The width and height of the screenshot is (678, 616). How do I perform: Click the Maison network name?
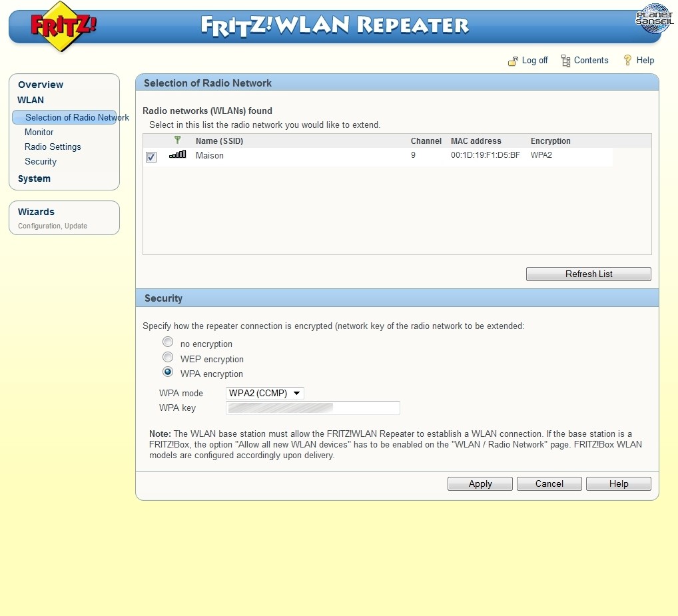pyautogui.click(x=210, y=156)
